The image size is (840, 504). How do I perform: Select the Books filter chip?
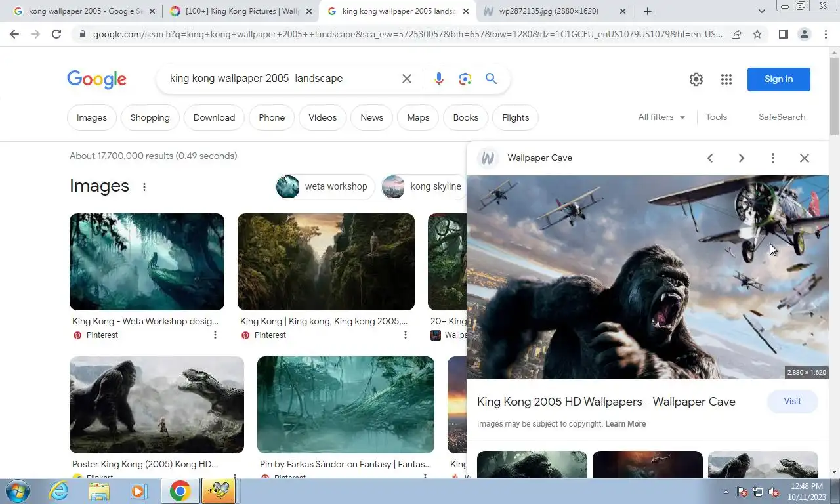pyautogui.click(x=465, y=118)
